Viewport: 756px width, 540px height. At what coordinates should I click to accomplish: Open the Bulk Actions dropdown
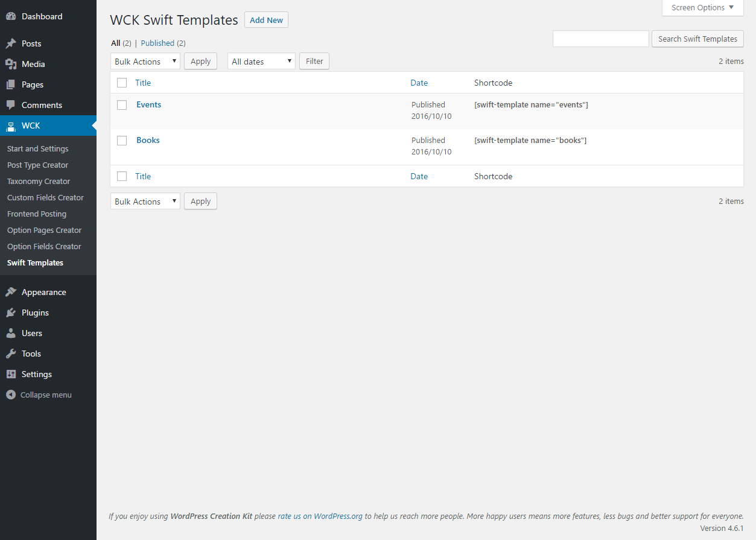pyautogui.click(x=145, y=61)
